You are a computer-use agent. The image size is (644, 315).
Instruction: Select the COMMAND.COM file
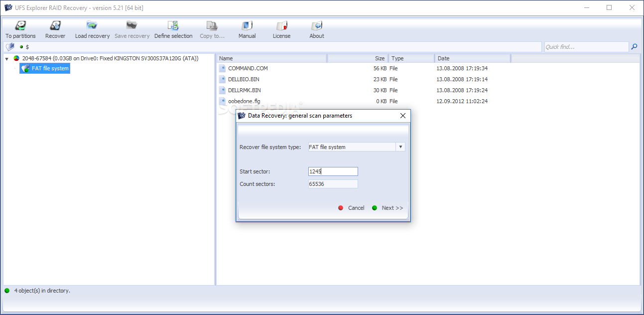pos(248,68)
